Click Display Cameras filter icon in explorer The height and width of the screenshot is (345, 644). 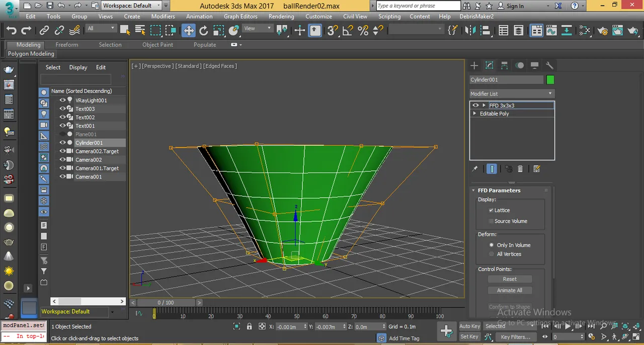(44, 125)
